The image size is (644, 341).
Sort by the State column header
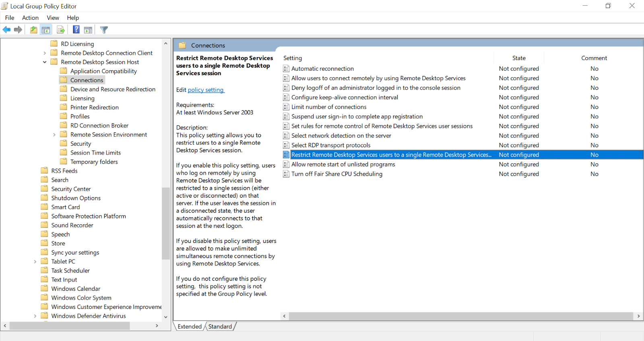click(x=519, y=58)
